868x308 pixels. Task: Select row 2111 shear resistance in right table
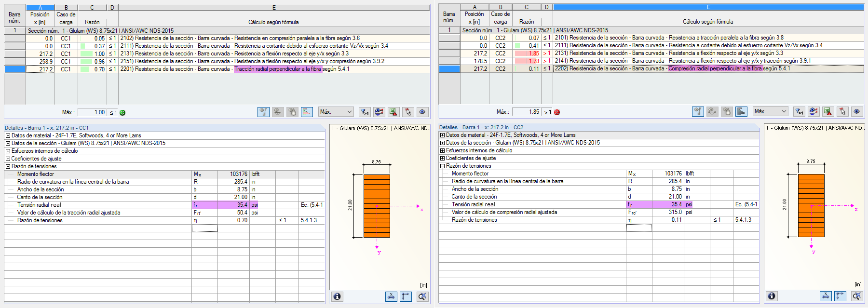(662, 45)
